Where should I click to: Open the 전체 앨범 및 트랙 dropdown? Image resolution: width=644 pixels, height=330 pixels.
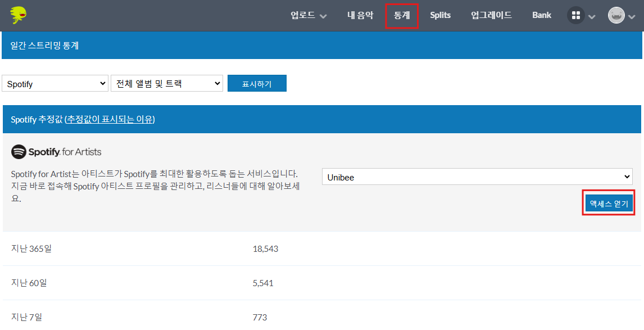(x=167, y=83)
